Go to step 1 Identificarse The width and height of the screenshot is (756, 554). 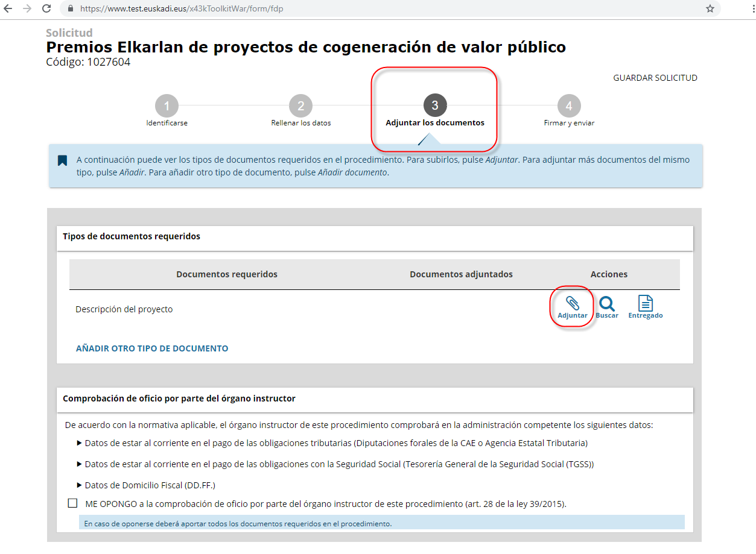[x=167, y=107]
